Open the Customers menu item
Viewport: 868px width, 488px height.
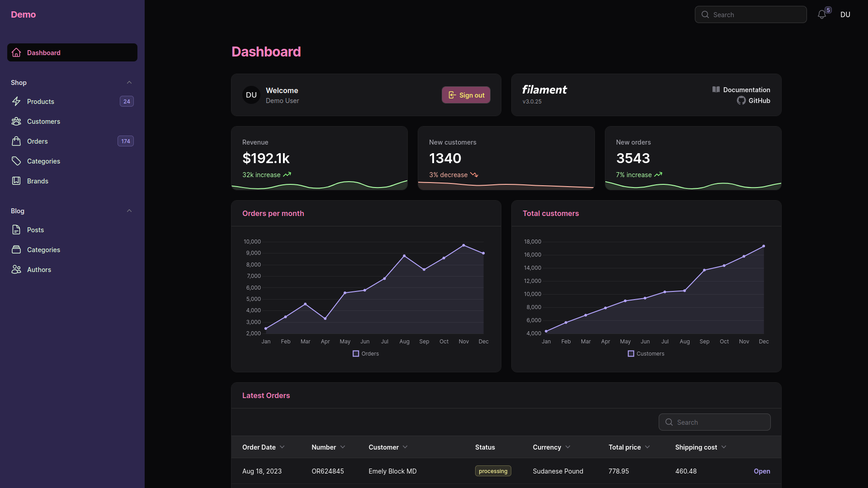click(x=43, y=121)
